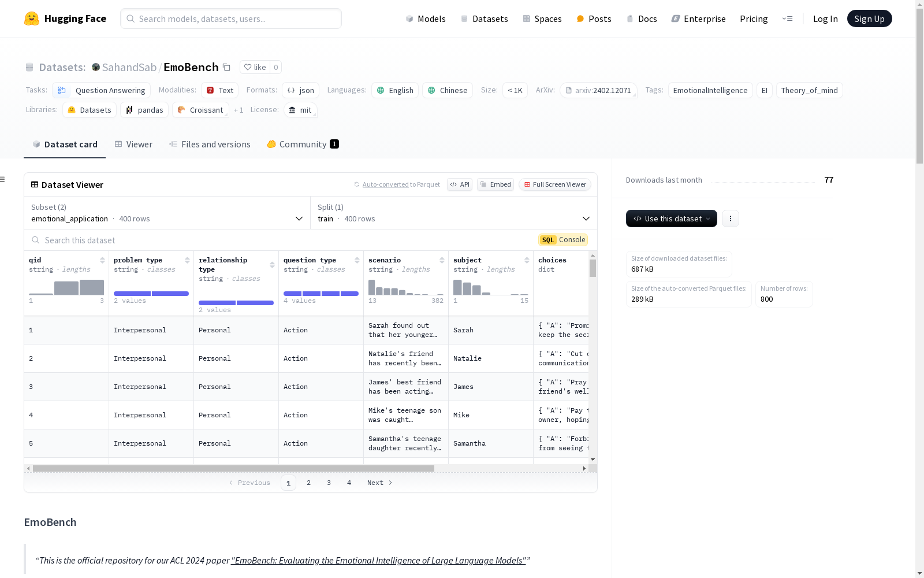The height and width of the screenshot is (578, 924).
Task: Sort the subject column
Action: tap(527, 260)
